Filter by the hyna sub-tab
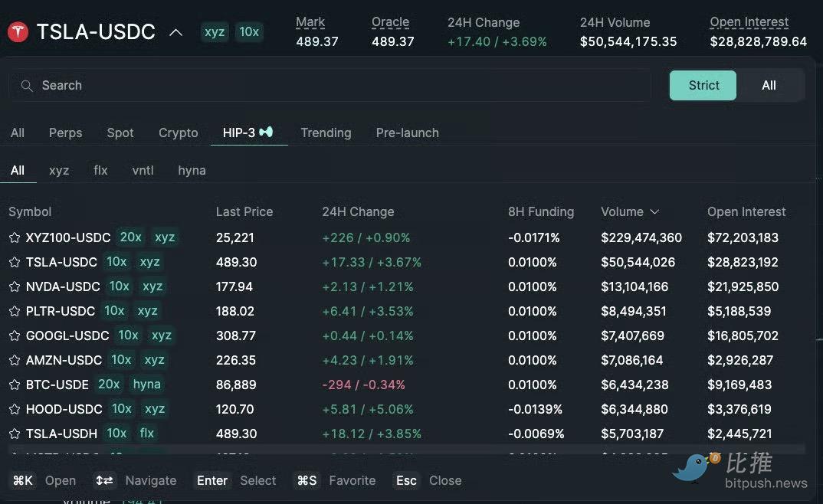The width and height of the screenshot is (823, 504). tap(192, 170)
